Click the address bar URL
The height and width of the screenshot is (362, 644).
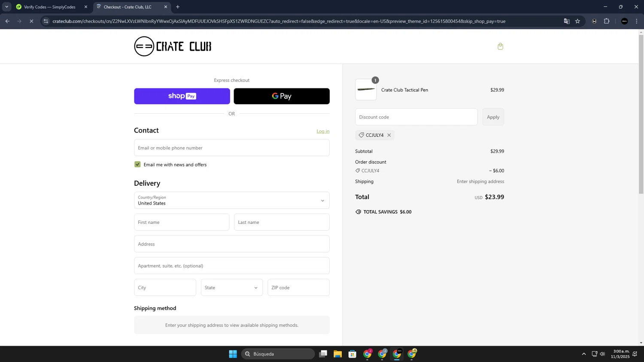coord(279,21)
